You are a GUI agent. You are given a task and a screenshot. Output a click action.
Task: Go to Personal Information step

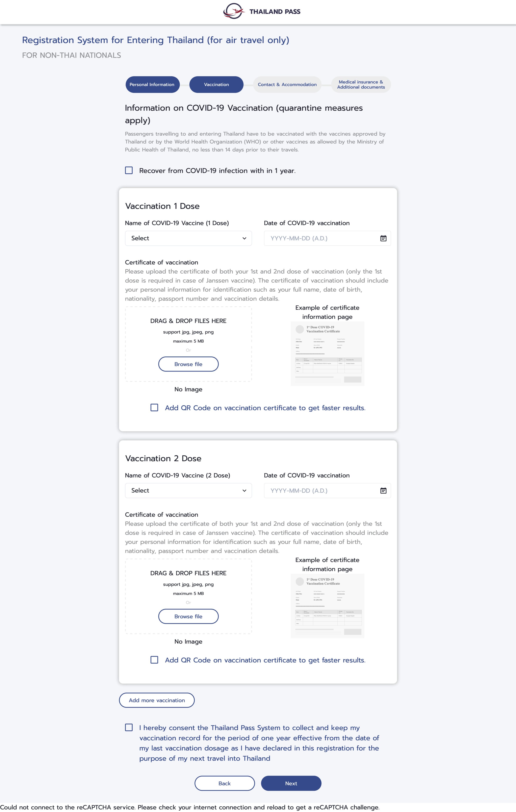(152, 85)
